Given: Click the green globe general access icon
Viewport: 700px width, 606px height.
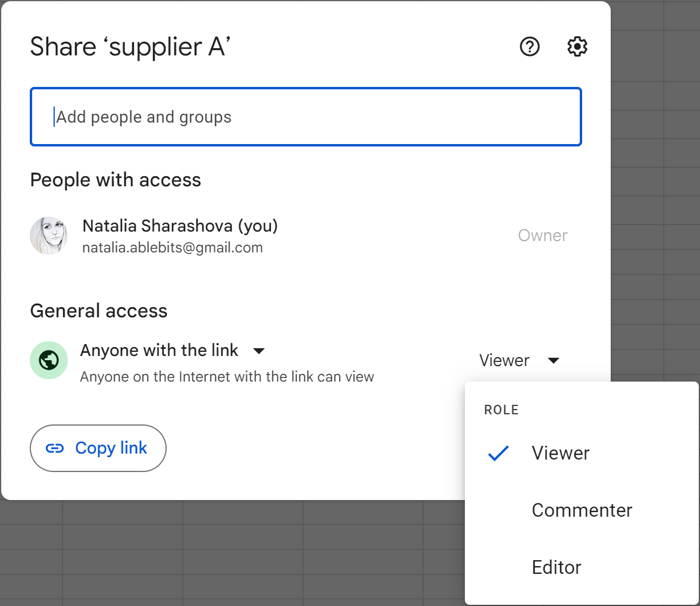Looking at the screenshot, I should tap(49, 360).
